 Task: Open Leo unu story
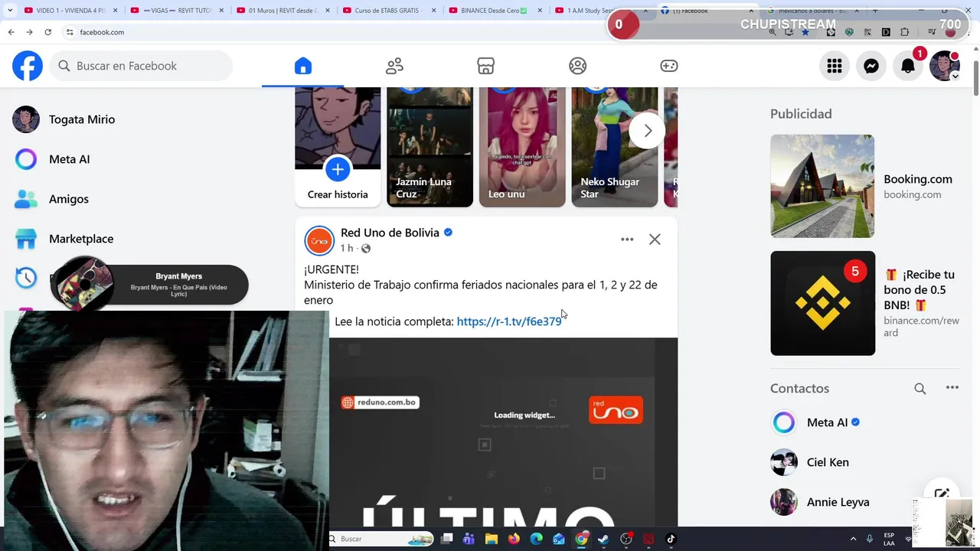pyautogui.click(x=522, y=147)
